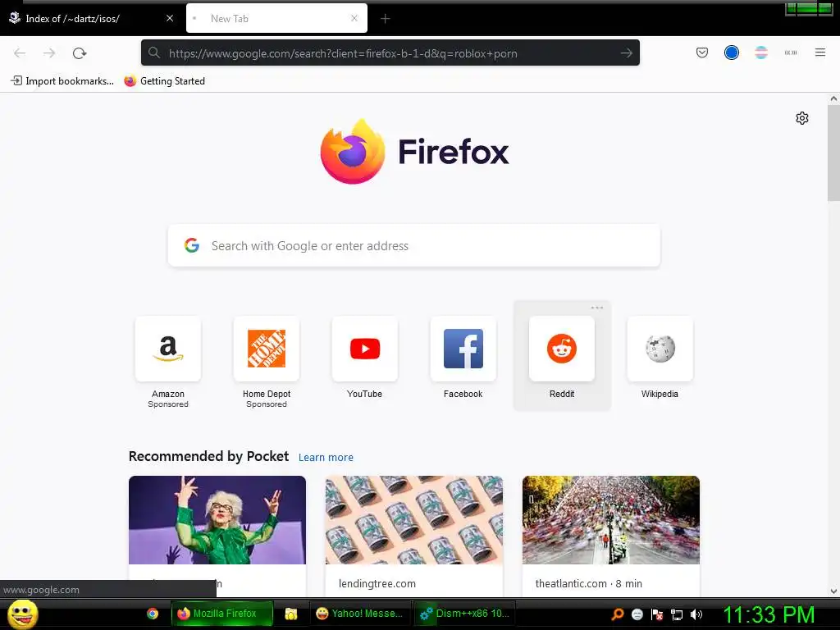Click theatlantic.com · 8 min text

[588, 584]
